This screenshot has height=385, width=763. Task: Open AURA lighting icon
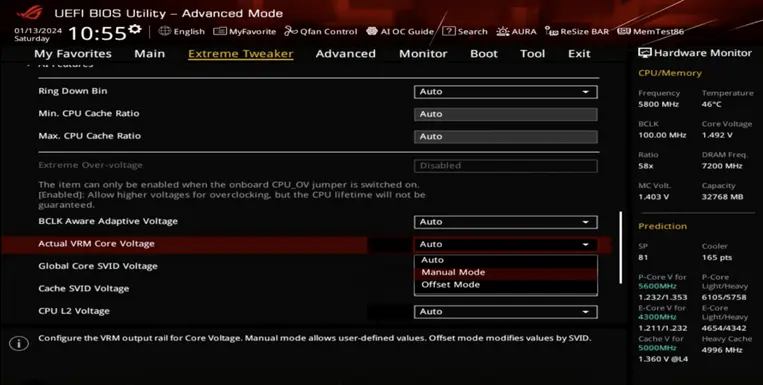coord(503,31)
